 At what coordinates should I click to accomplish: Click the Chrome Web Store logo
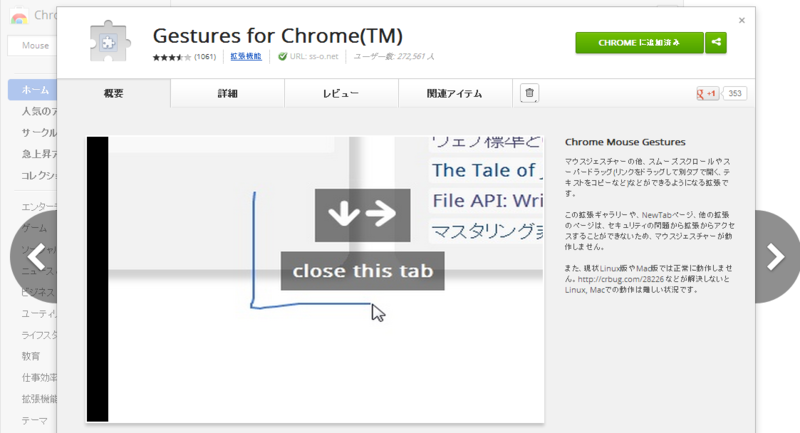point(19,16)
